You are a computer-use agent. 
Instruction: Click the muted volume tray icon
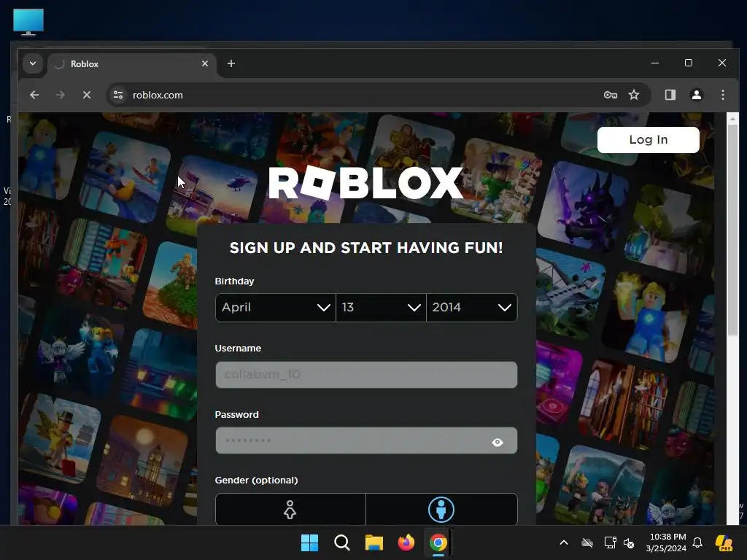pyautogui.click(x=629, y=542)
